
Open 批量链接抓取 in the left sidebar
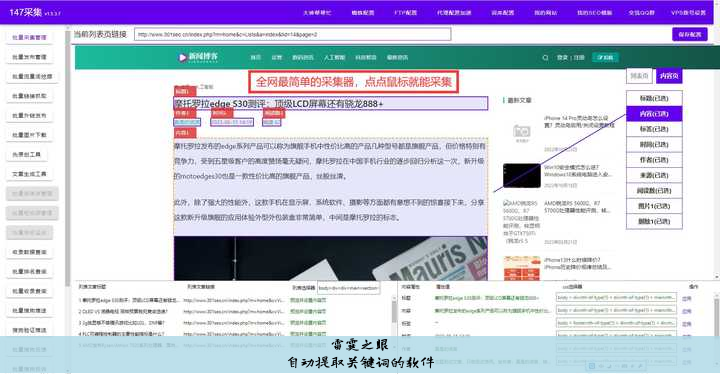(29, 96)
